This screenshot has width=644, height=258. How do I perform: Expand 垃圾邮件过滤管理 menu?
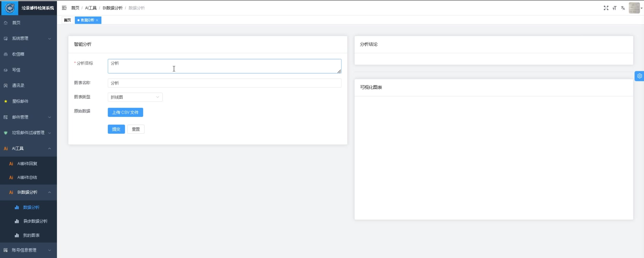(x=28, y=133)
